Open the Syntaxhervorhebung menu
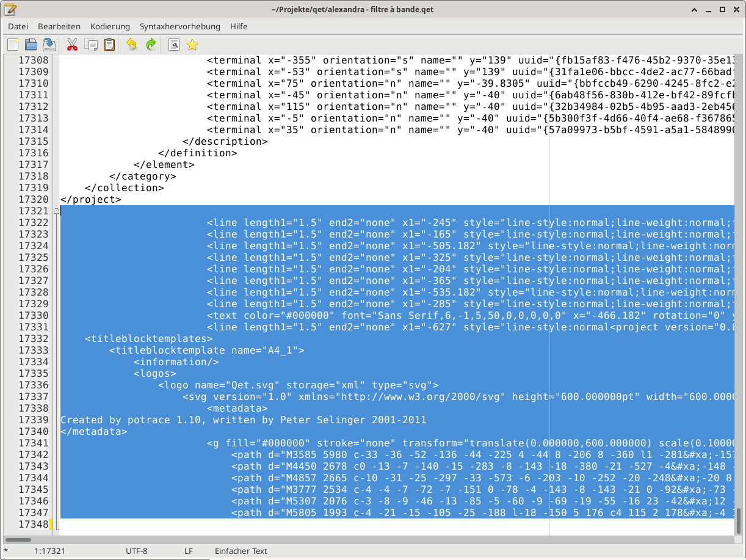Viewport: 746px width, 560px height. (179, 26)
